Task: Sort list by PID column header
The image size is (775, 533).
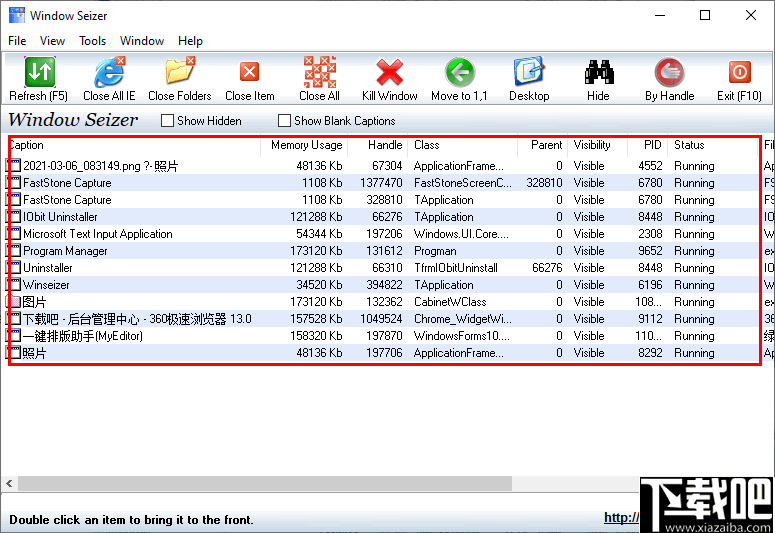Action: pyautogui.click(x=647, y=145)
